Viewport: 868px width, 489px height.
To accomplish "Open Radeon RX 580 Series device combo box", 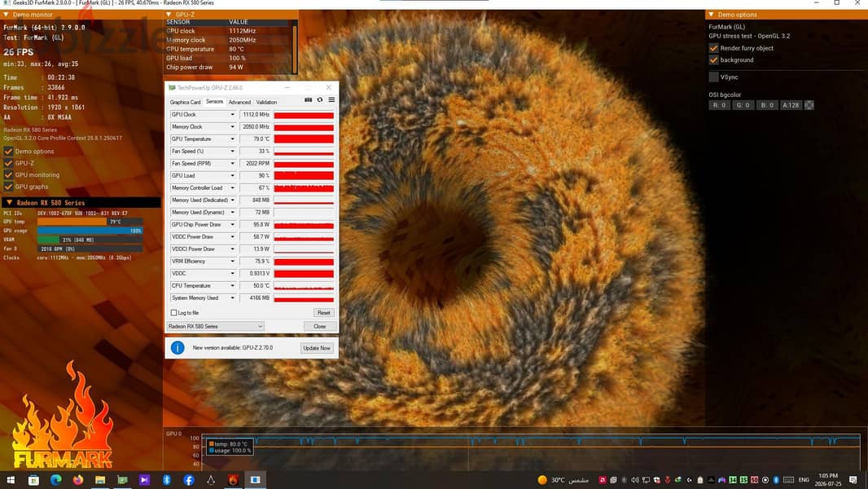I will click(x=215, y=327).
